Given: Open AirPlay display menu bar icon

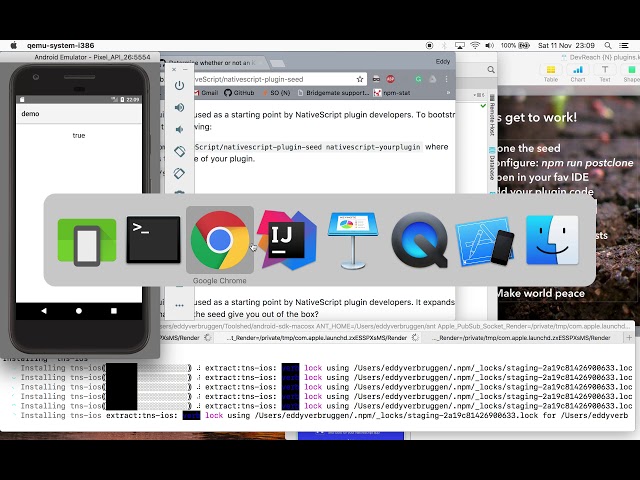Looking at the screenshot, I should pos(460,45).
